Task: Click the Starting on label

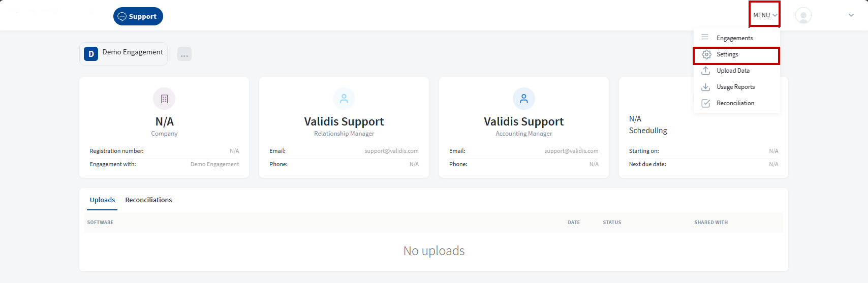Action: click(644, 151)
